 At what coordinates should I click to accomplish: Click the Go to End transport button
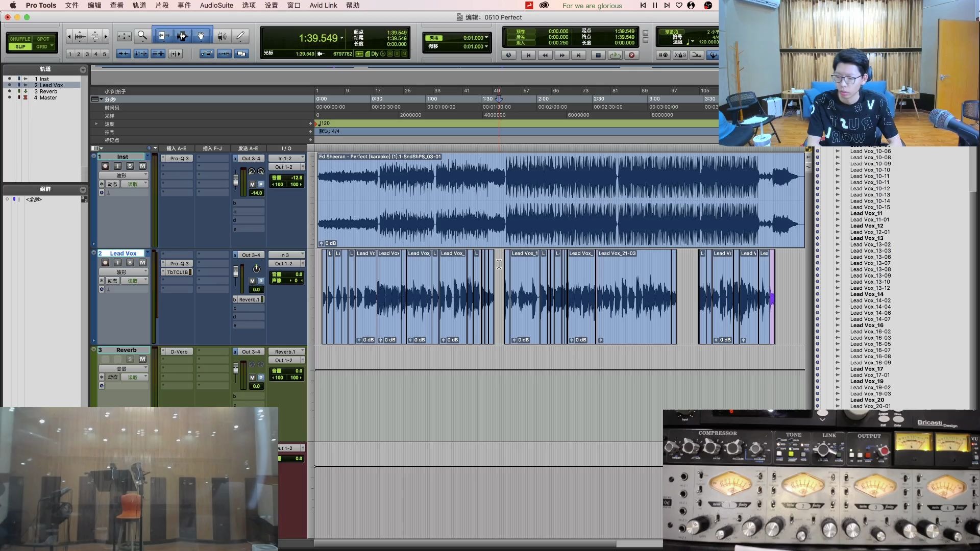click(x=578, y=55)
